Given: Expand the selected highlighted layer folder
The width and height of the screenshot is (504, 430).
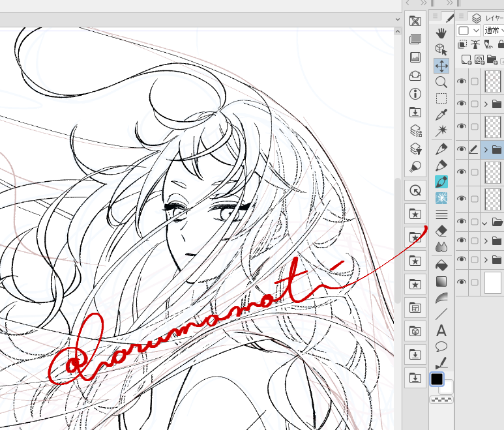Looking at the screenshot, I should pos(486,149).
